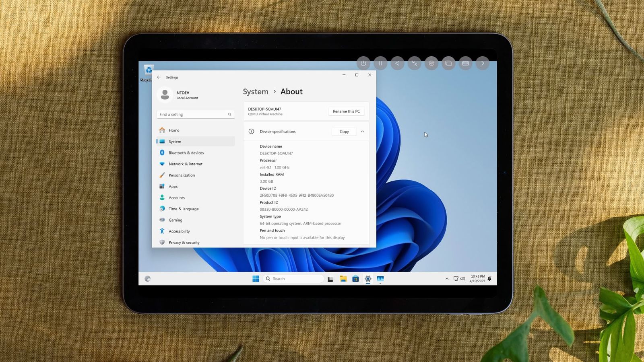This screenshot has width=644, height=362.
Task: Open the volume control in system tray
Action: 462,279
